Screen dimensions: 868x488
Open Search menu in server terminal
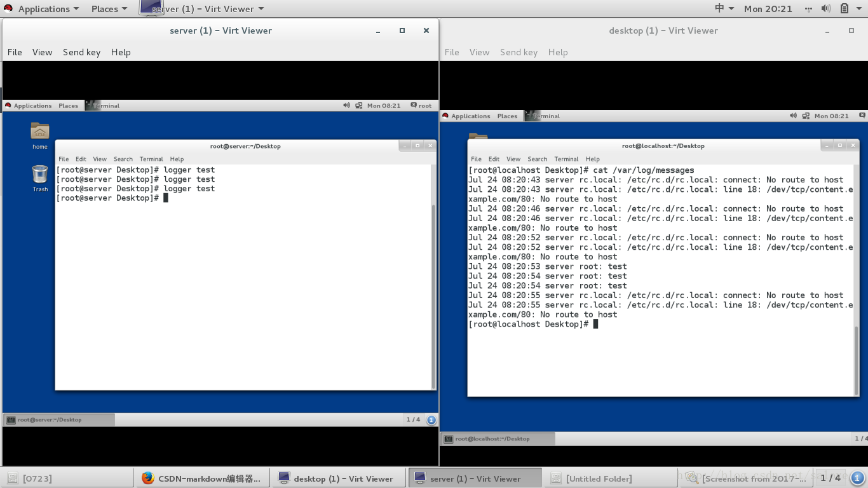123,159
